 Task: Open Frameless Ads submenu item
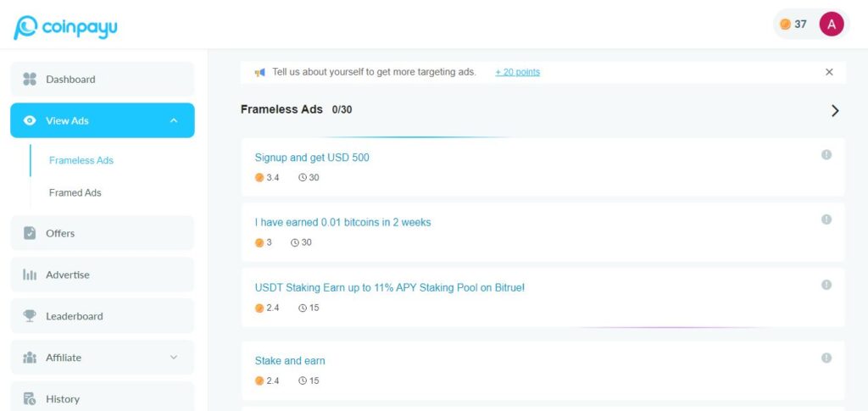[x=81, y=160]
